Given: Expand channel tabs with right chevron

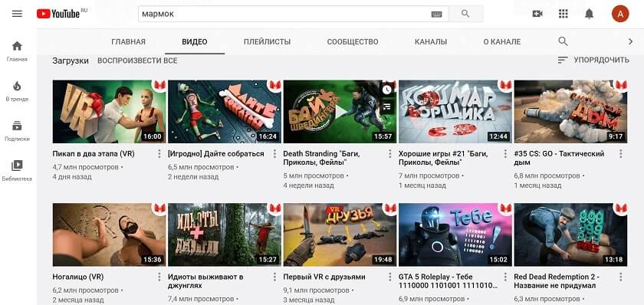Looking at the screenshot, I should [631, 41].
